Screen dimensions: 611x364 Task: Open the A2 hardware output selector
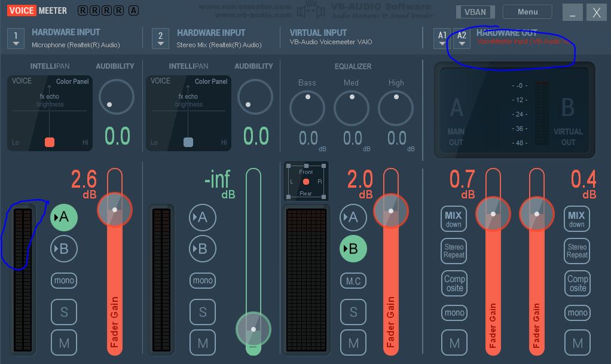[462, 39]
